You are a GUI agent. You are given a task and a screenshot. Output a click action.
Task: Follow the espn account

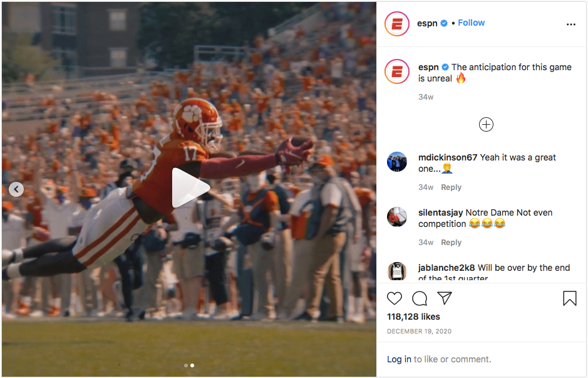[x=471, y=23]
